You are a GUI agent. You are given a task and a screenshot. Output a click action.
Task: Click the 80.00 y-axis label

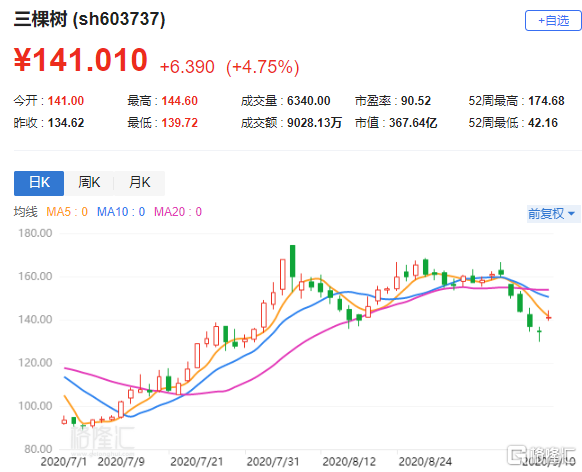pyautogui.click(x=38, y=449)
